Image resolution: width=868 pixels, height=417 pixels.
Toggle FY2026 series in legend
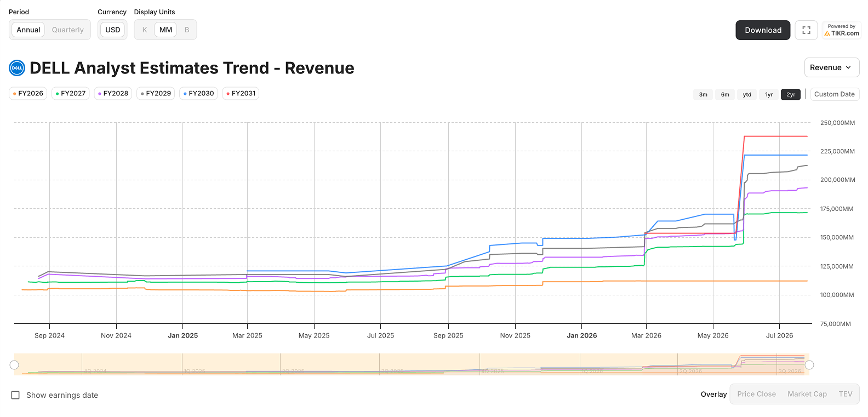click(28, 94)
